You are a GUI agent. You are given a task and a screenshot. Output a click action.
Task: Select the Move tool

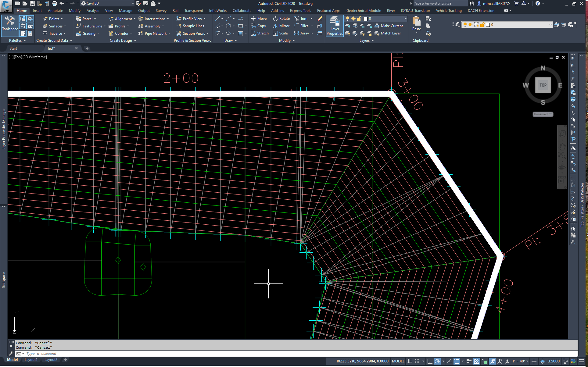(259, 19)
